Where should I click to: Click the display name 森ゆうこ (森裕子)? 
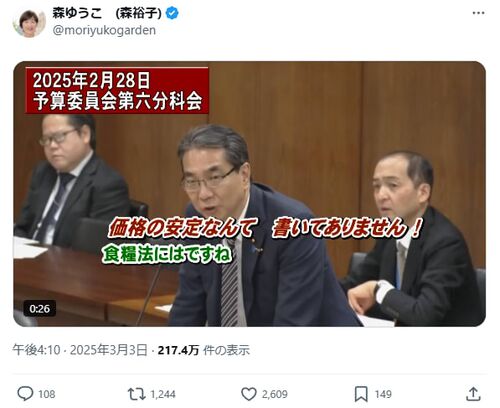(x=107, y=13)
